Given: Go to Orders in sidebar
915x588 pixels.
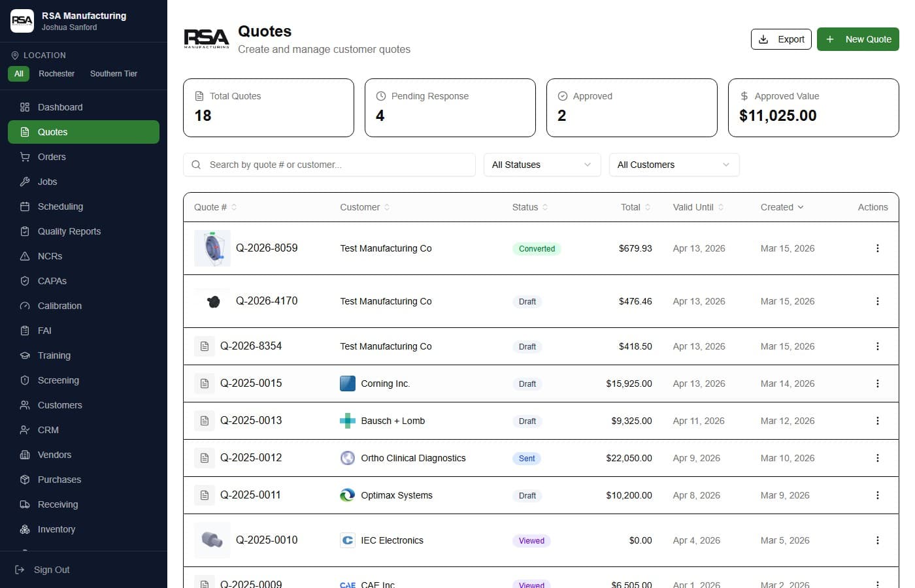Looking at the screenshot, I should [52, 157].
